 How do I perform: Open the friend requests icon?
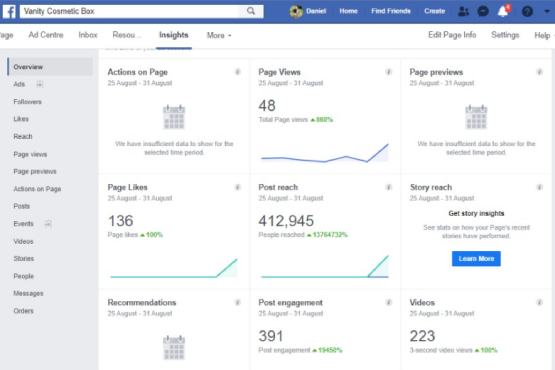(463, 11)
